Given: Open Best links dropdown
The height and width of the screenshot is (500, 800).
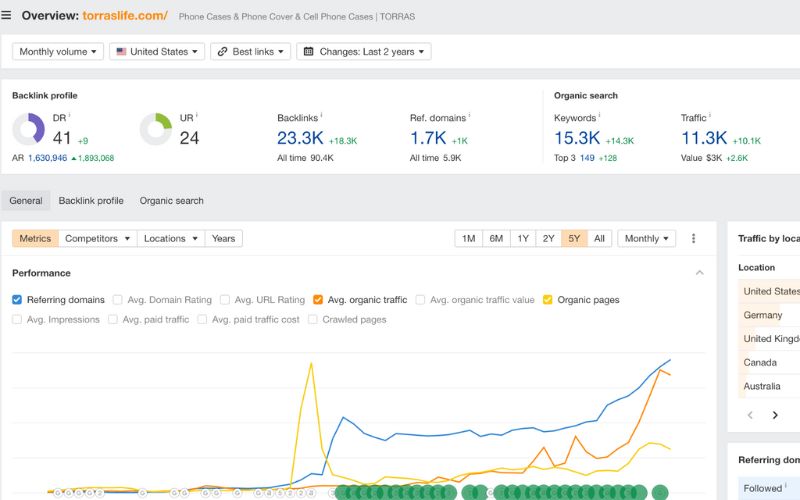Looking at the screenshot, I should tap(250, 52).
